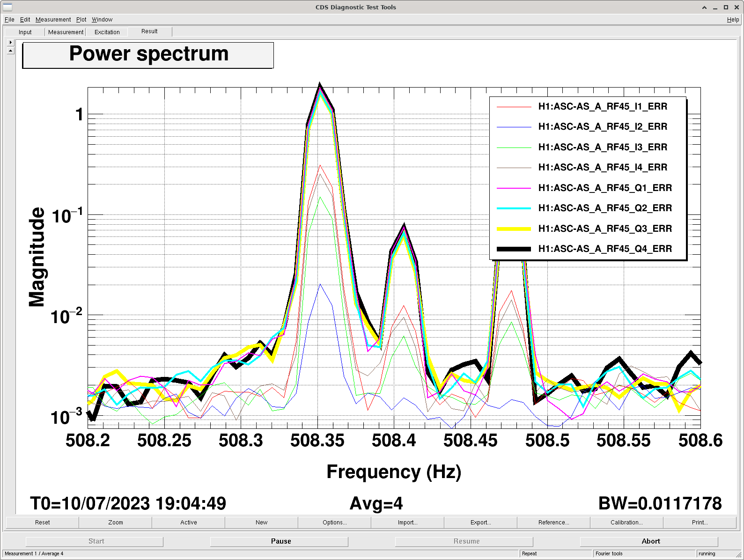Pause the running measurement

tap(281, 541)
